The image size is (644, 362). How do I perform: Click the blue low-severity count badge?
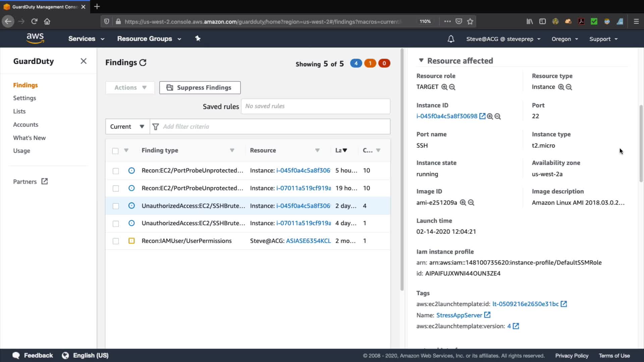[356, 63]
